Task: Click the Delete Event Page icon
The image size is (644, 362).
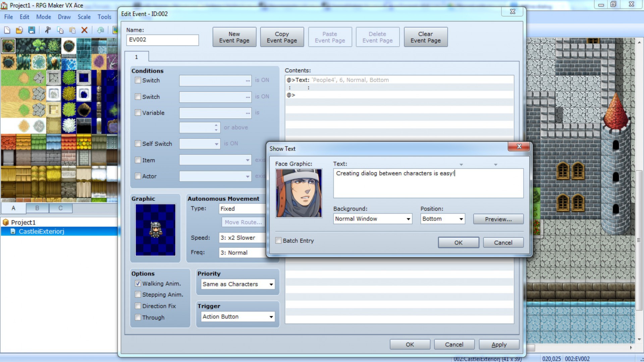Action: click(377, 37)
